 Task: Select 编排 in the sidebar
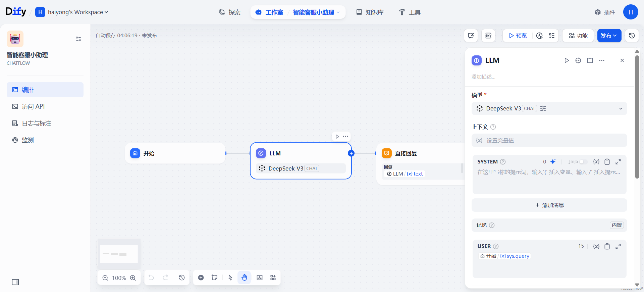45,90
